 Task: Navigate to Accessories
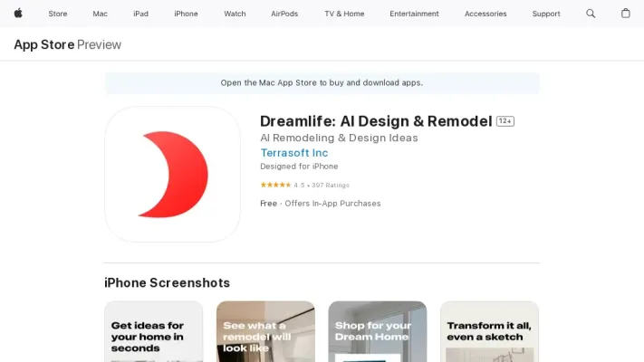coord(485,14)
